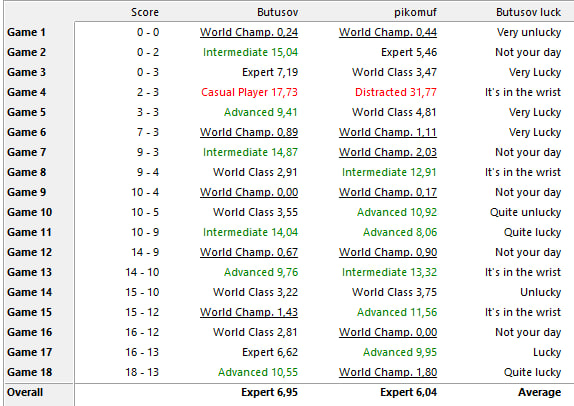This screenshot has height=406, width=574.
Task: Open Butusov's World Champ. 1,43 link in Game 15
Action: coord(249,312)
